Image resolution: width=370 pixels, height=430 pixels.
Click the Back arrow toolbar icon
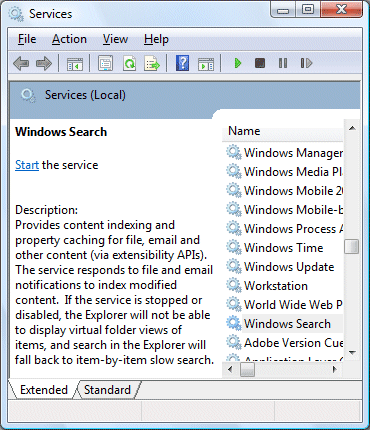[x=21, y=63]
